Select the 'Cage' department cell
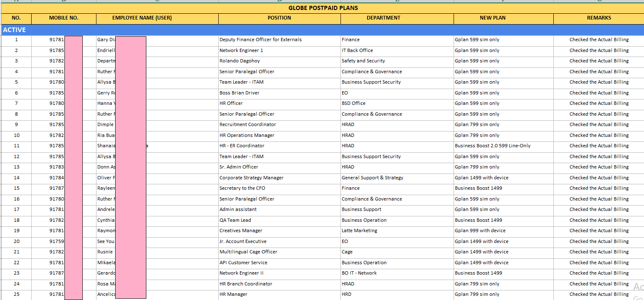The image size is (644, 300). pyautogui.click(x=397, y=252)
